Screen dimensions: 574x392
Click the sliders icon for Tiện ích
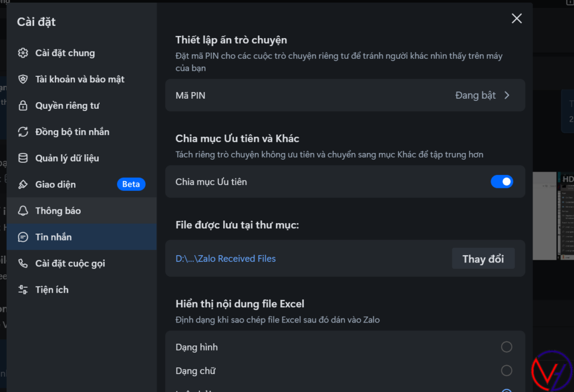[x=23, y=290]
